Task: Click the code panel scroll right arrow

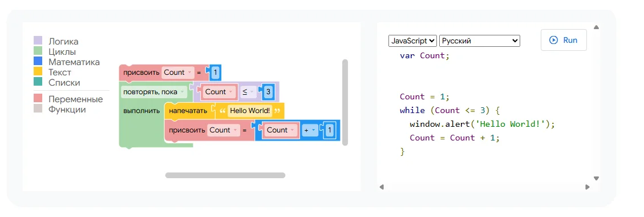Action: [x=588, y=187]
